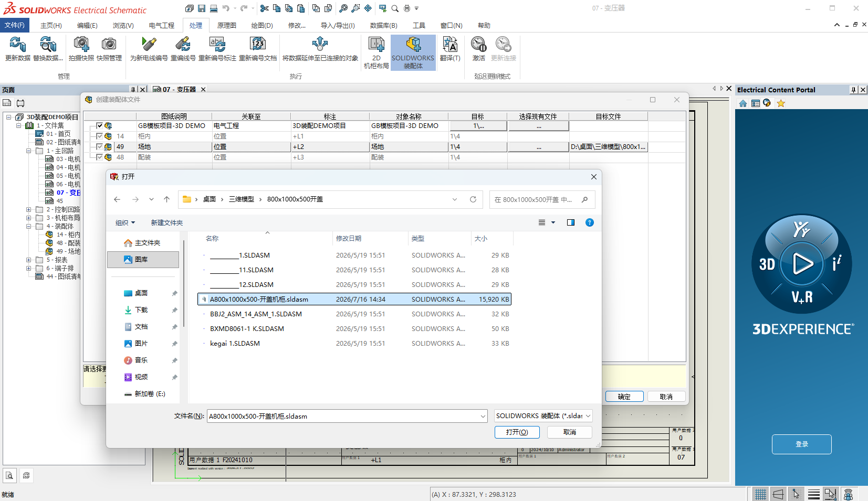The image size is (868, 501).
Task: Click the ... browse button on row 49 场地
Action: point(539,147)
